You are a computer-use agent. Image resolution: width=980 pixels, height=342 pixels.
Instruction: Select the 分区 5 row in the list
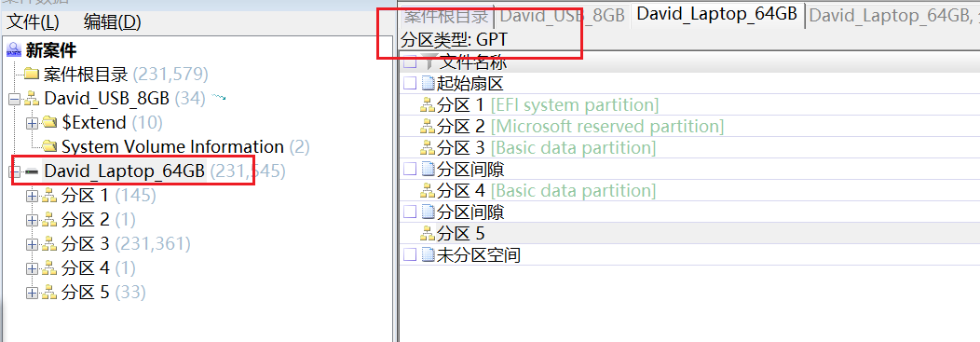click(689, 234)
